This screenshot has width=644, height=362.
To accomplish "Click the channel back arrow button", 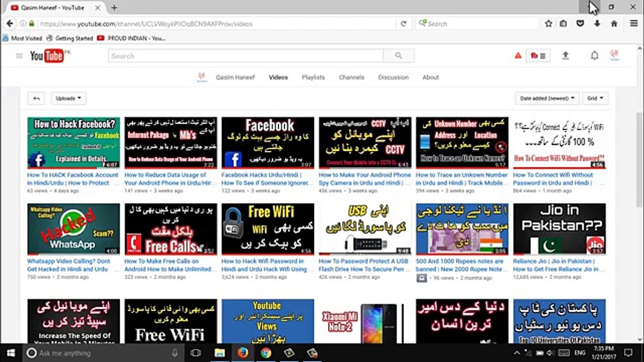I will coord(36,99).
